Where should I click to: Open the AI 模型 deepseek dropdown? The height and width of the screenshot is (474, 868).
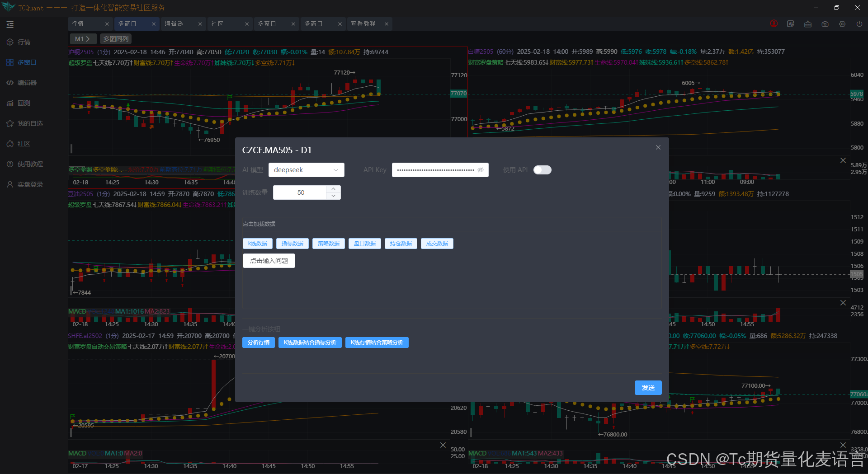point(307,170)
